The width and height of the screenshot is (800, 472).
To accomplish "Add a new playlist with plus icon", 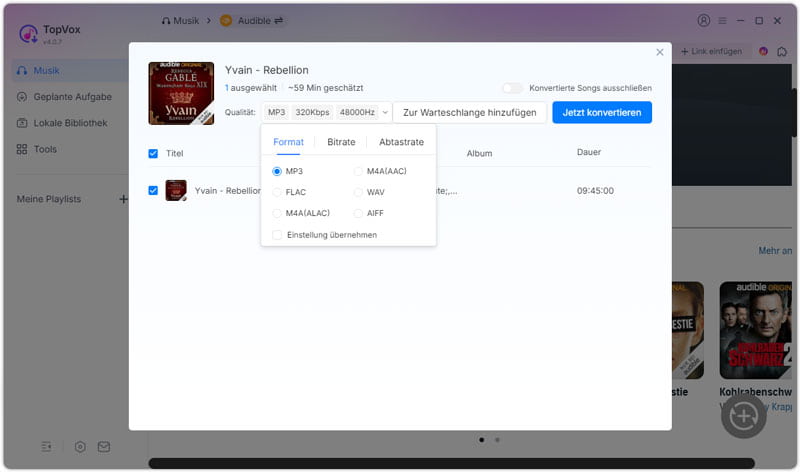I will coord(124,199).
